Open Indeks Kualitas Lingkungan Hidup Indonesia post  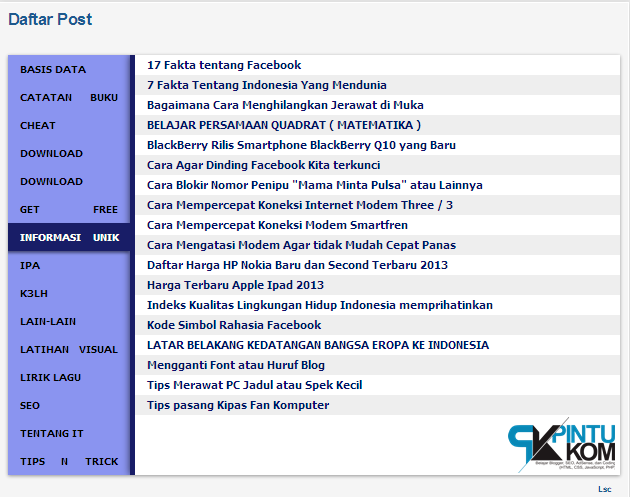[320, 305]
